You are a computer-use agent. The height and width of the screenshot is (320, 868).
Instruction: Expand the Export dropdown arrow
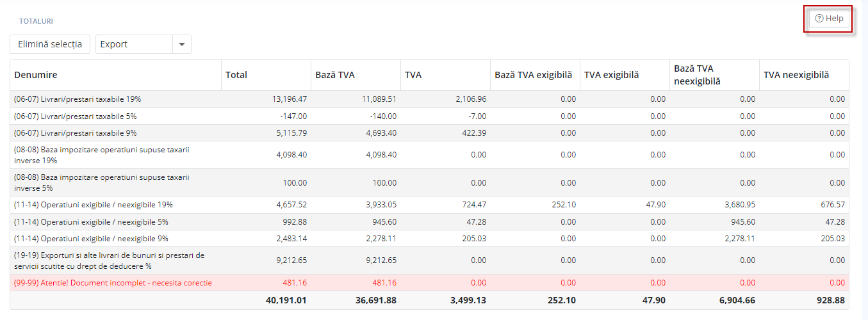coord(182,44)
